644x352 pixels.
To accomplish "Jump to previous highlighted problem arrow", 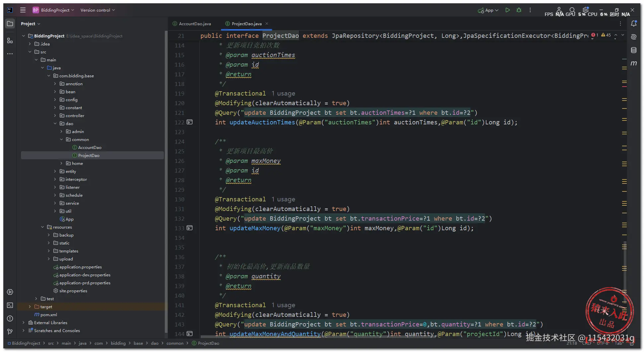I will pyautogui.click(x=616, y=35).
